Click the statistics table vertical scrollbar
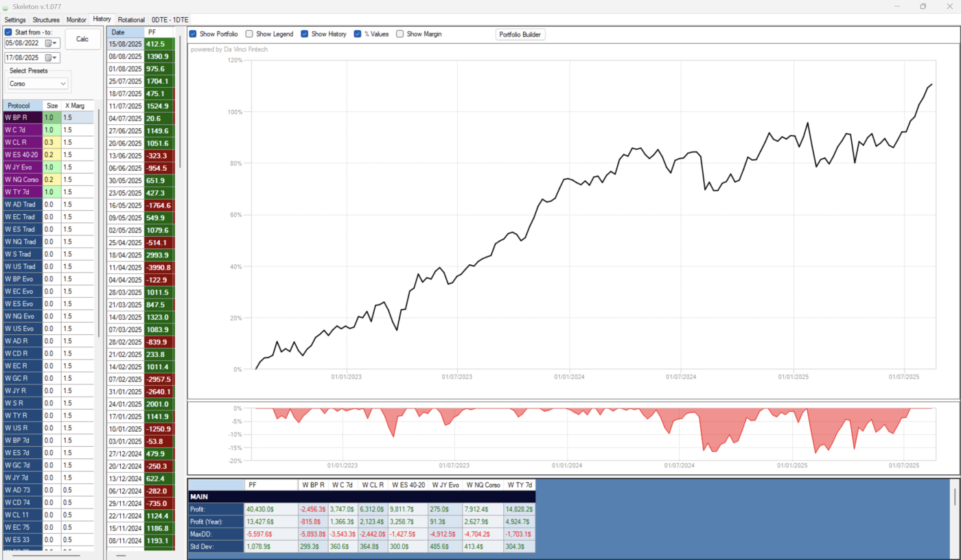The height and width of the screenshot is (560, 961). [x=953, y=495]
